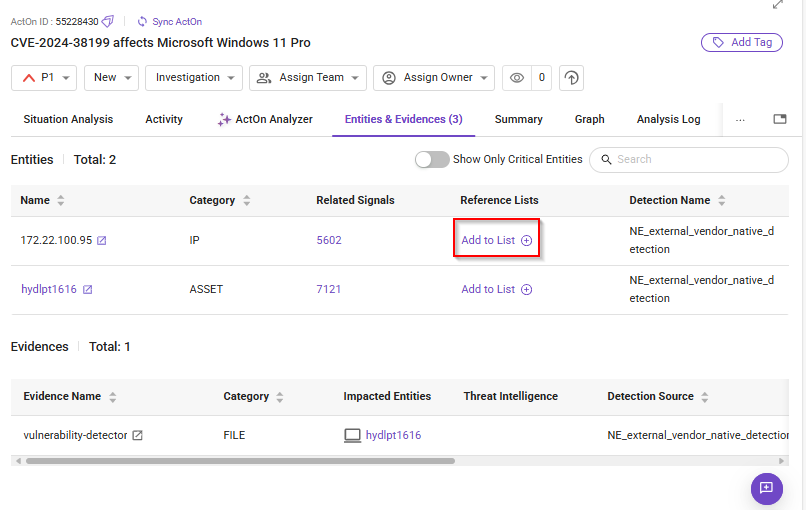Click Add to List for 172.22.100.95

[497, 240]
